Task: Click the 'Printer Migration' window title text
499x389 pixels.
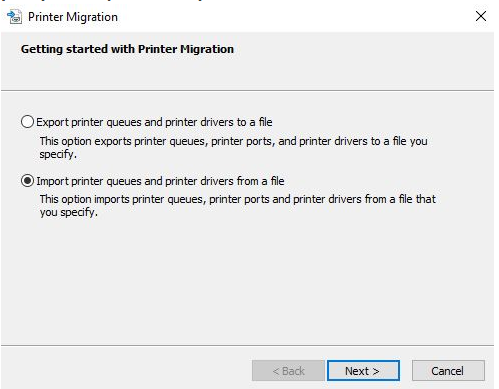Action: 73,17
